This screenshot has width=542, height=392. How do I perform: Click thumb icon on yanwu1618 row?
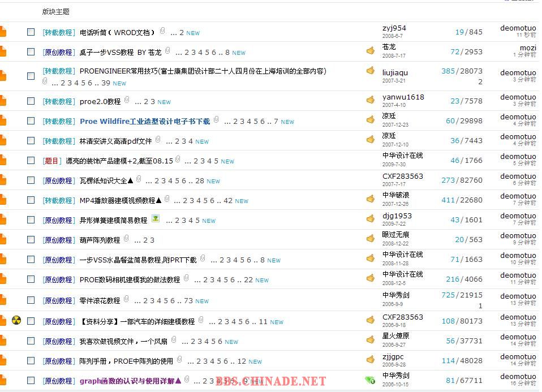tap(371, 100)
